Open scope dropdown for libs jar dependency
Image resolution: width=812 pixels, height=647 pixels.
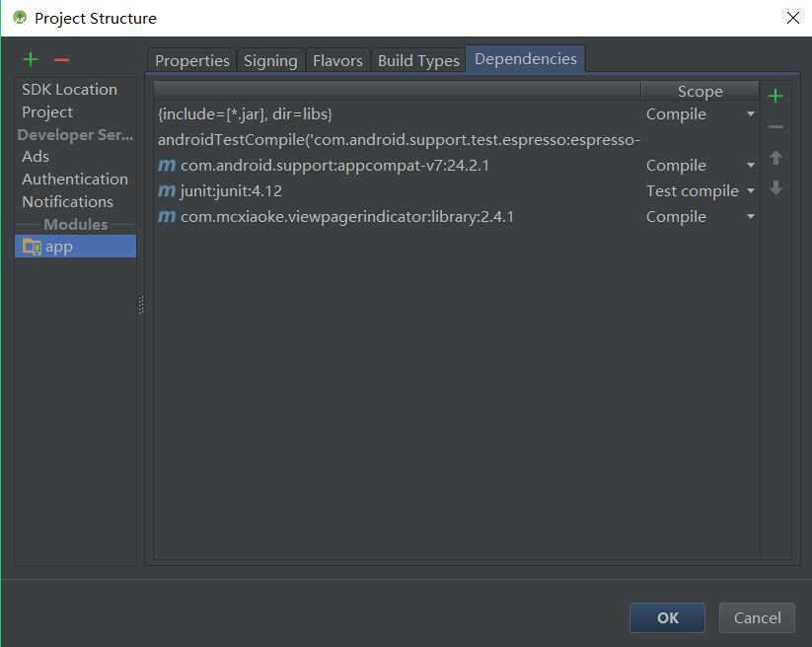pos(750,114)
